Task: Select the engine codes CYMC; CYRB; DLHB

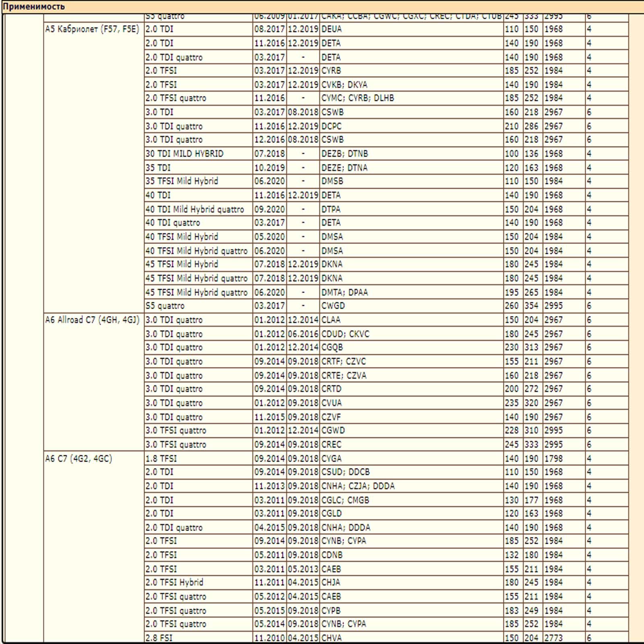Action: pos(357,98)
